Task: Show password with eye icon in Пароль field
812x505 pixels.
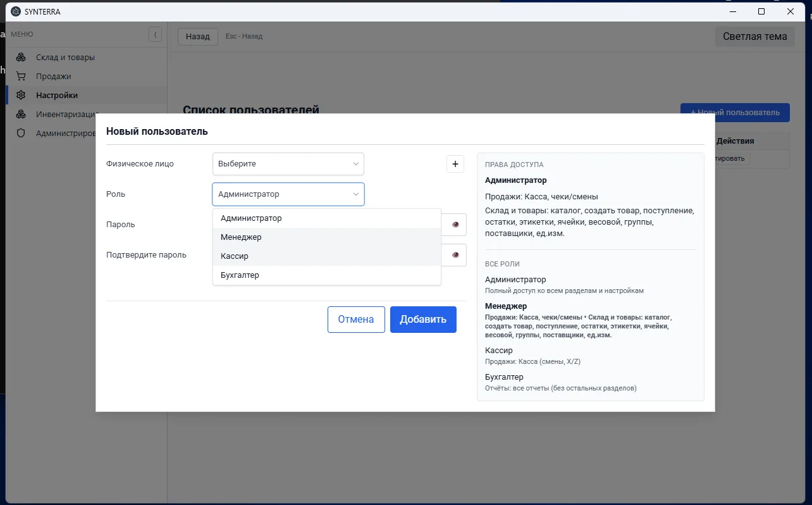Action: point(455,225)
